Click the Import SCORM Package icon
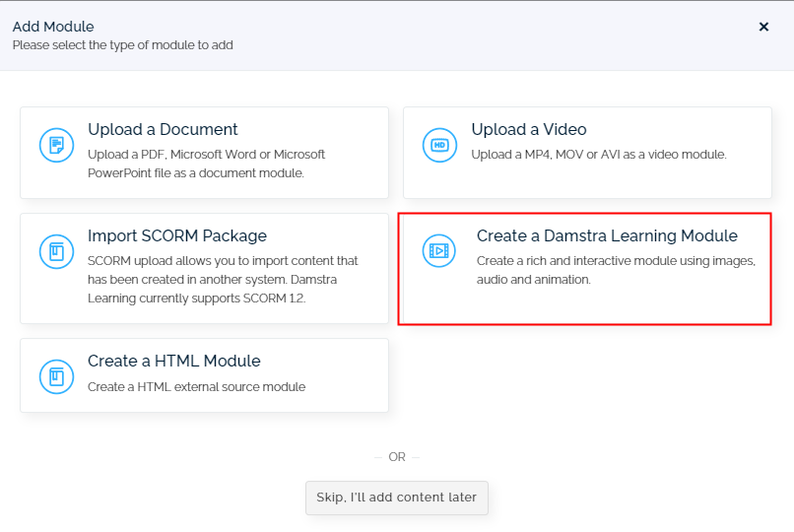Image resolution: width=794 pixels, height=532 pixels. click(x=57, y=251)
